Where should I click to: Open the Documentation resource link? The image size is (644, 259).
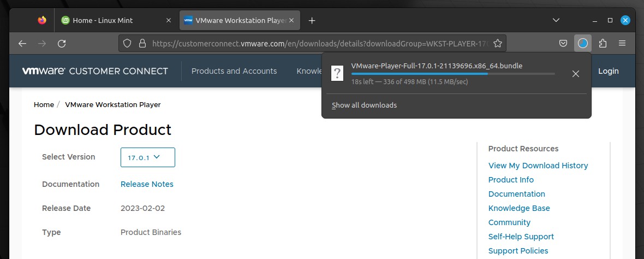(517, 194)
